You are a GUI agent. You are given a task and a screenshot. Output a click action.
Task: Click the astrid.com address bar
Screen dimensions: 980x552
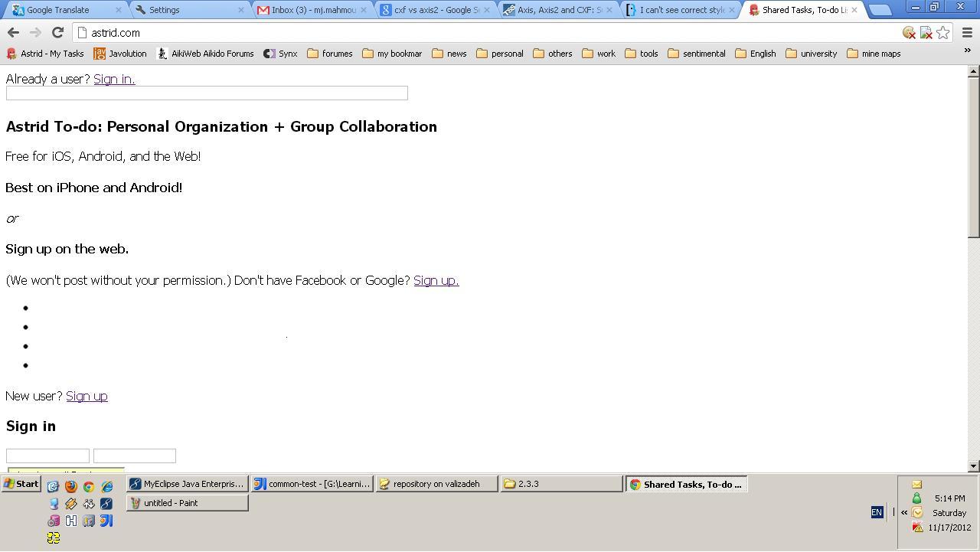pos(490,33)
